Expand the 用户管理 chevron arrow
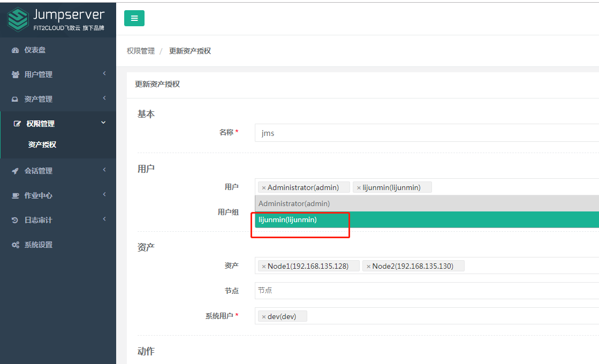Viewport: 599px width, 364px height. 104,73
